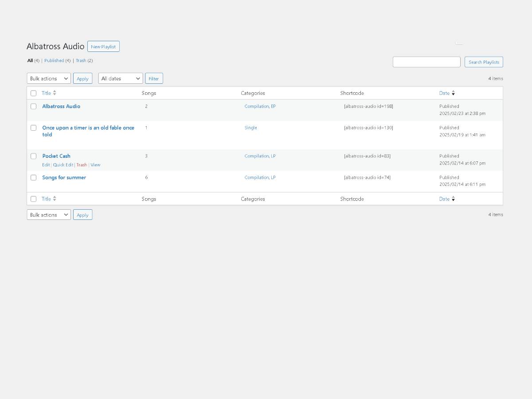The width and height of the screenshot is (532, 399).
Task: Click date '2025/02/19 at 1:41 am'
Action: click(x=462, y=135)
